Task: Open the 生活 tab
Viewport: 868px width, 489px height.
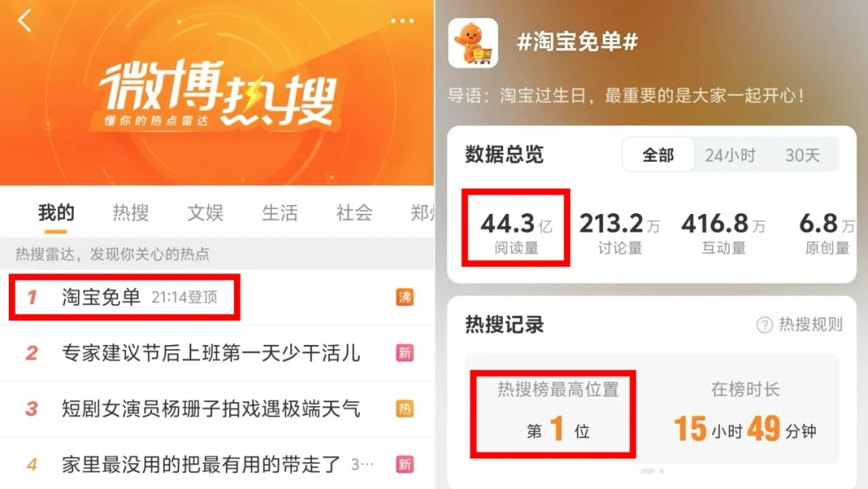Action: 280,212
